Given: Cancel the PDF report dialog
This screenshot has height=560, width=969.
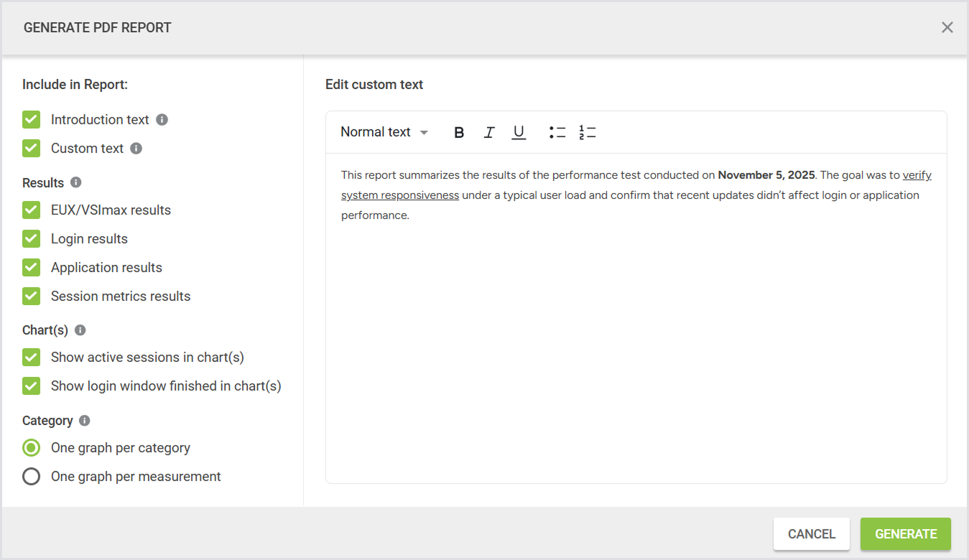Looking at the screenshot, I should coord(811,534).
